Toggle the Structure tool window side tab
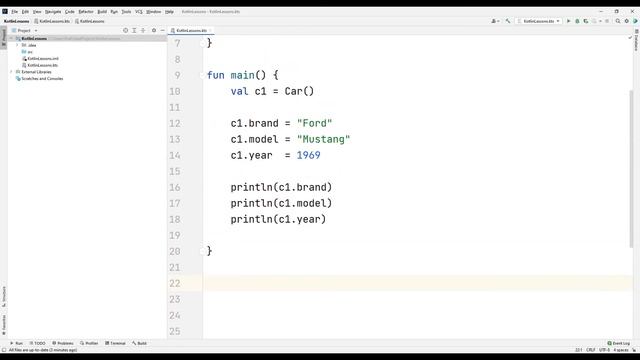This screenshot has width=640, height=360. click(x=4, y=296)
